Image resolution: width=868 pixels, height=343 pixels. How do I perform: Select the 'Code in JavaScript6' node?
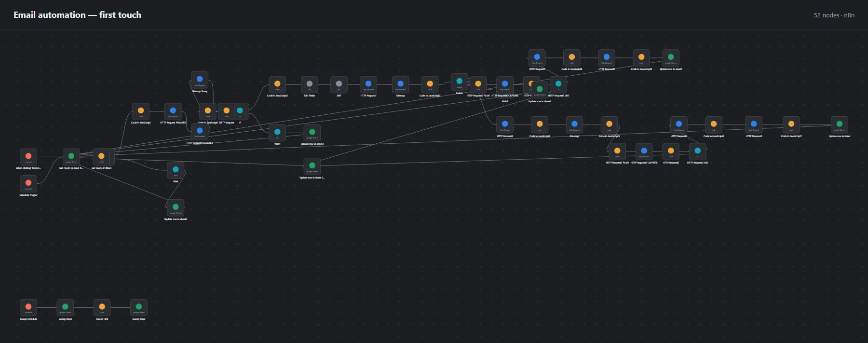714,125
